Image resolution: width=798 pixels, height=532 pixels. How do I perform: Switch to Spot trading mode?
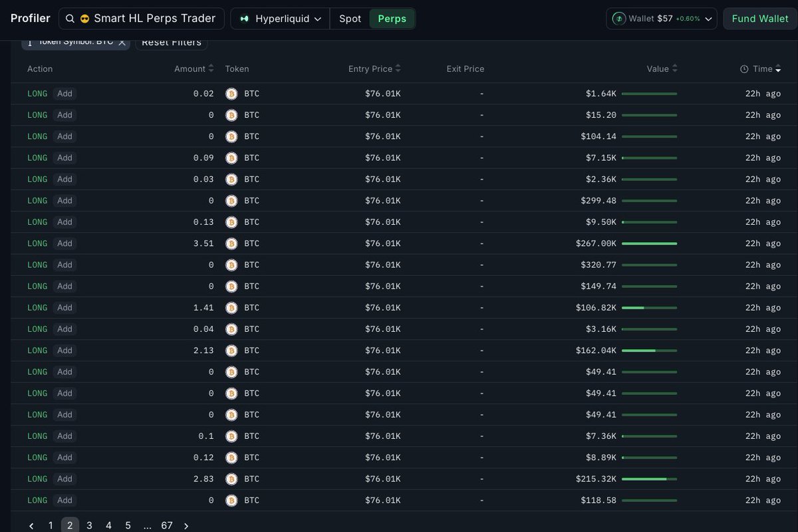(350, 19)
